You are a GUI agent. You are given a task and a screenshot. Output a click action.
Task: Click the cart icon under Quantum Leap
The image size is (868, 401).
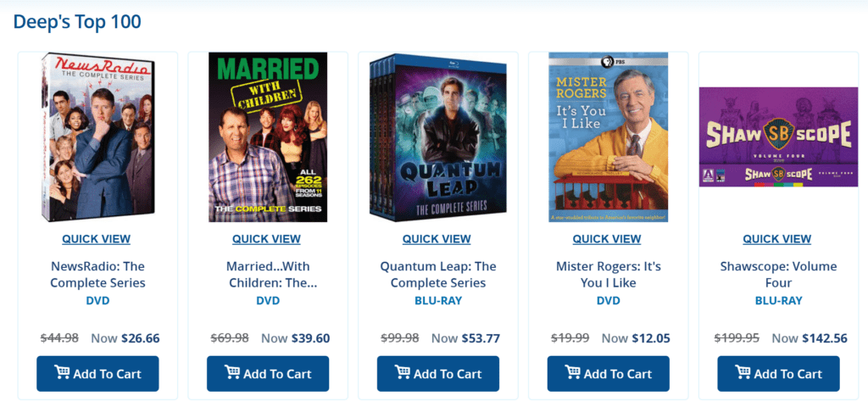[403, 373]
